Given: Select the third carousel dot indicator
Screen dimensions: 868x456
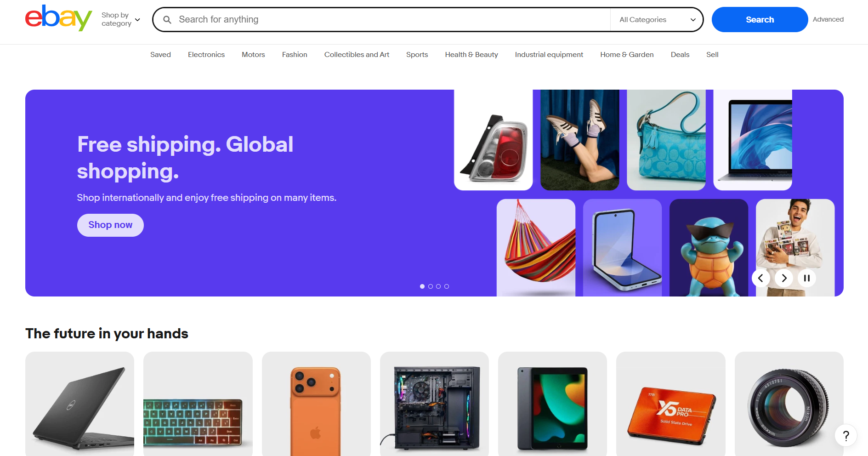Looking at the screenshot, I should (x=438, y=286).
